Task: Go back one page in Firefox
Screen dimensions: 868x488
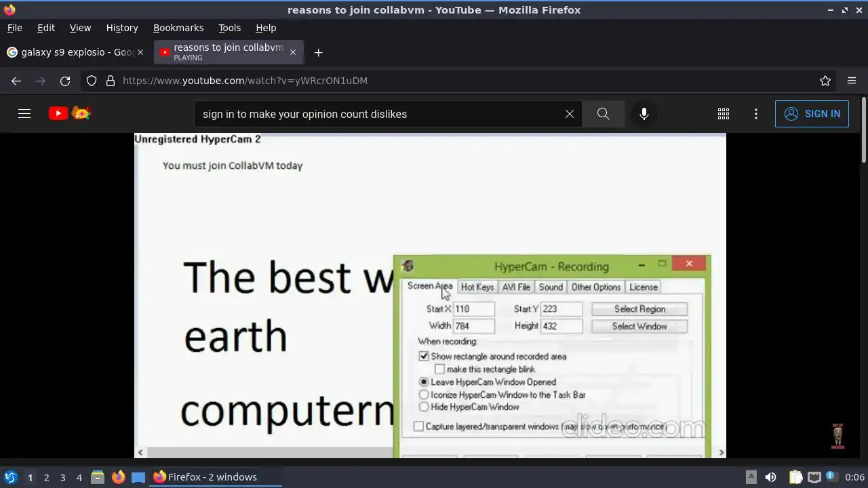Action: pyautogui.click(x=16, y=81)
